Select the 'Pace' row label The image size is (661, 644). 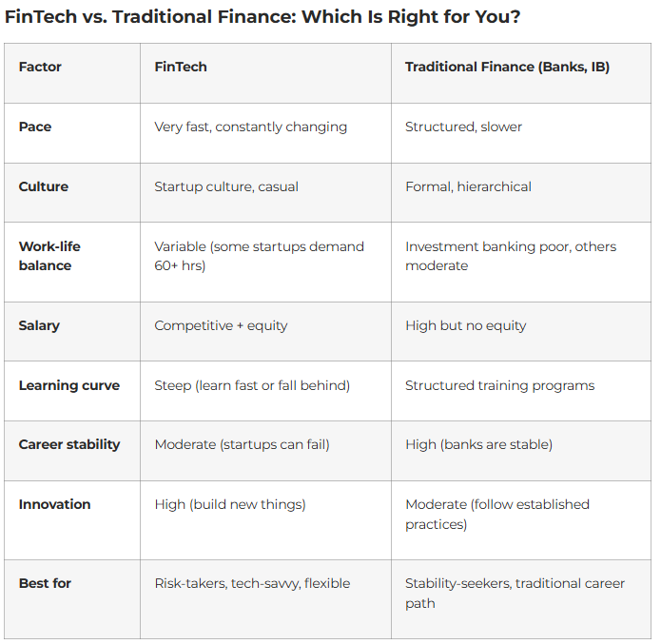35,127
